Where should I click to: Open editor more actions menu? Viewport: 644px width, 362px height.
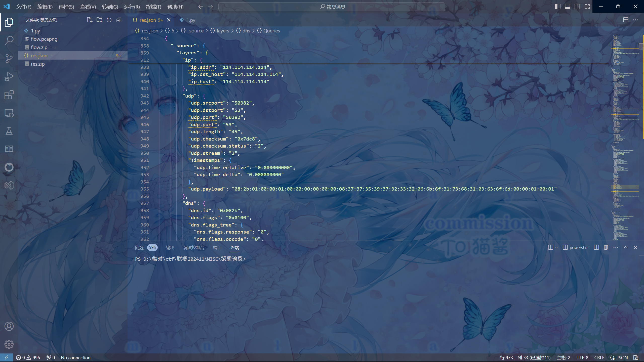(635, 20)
